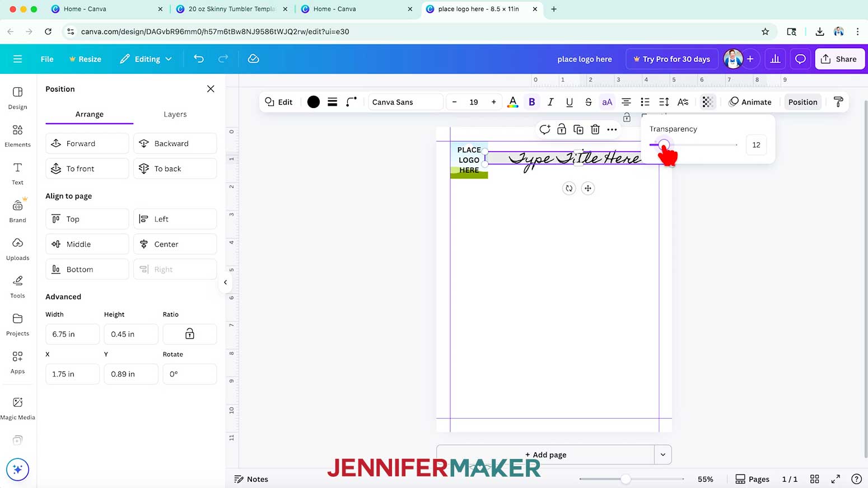Toggle strikethrough formatting

coord(588,102)
